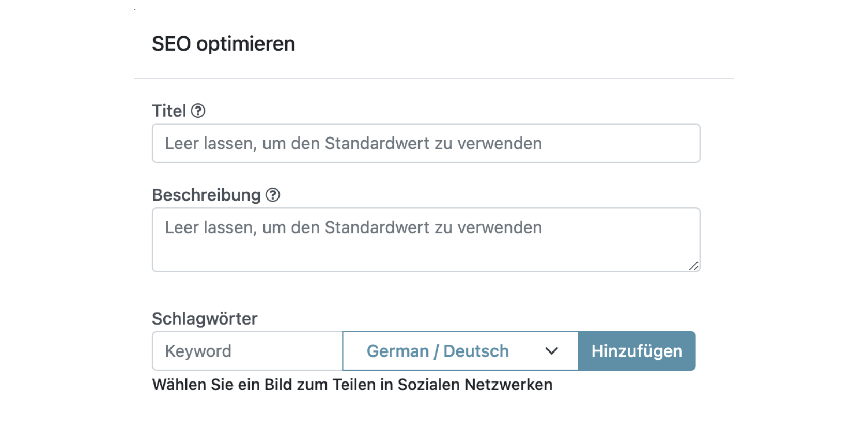Click the question mark beside Beschreibung
The width and height of the screenshot is (868, 429).
273,195
